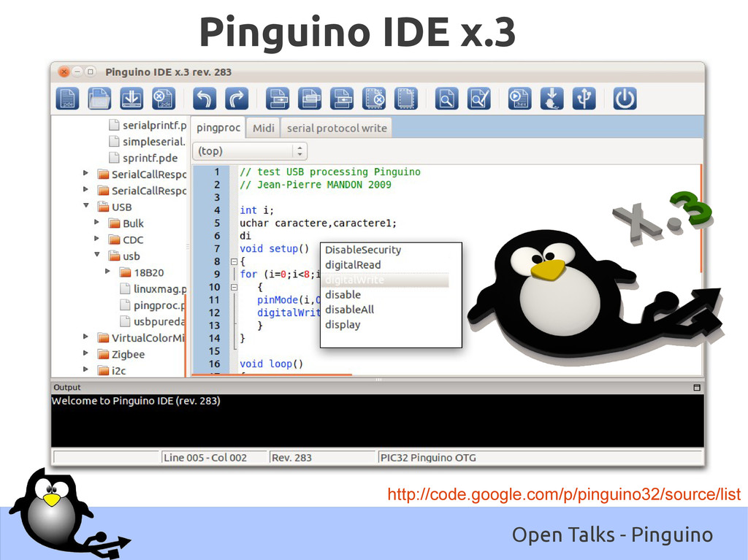Select simpleserial file in tree
This screenshot has height=560, width=748.
(148, 142)
